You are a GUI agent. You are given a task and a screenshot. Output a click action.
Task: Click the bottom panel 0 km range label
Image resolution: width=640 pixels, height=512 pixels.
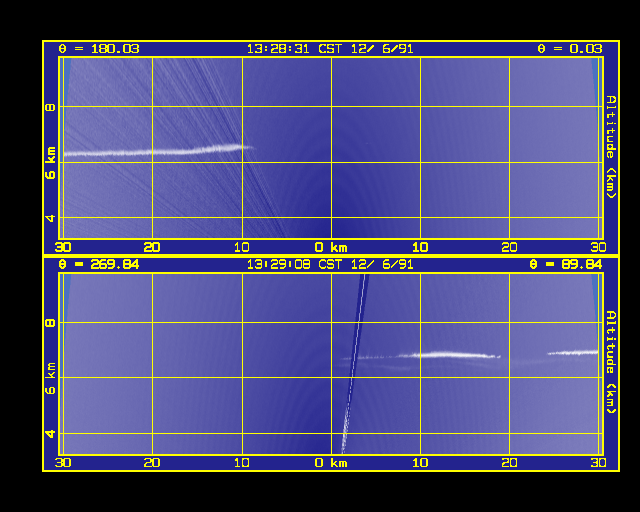tap(331, 463)
